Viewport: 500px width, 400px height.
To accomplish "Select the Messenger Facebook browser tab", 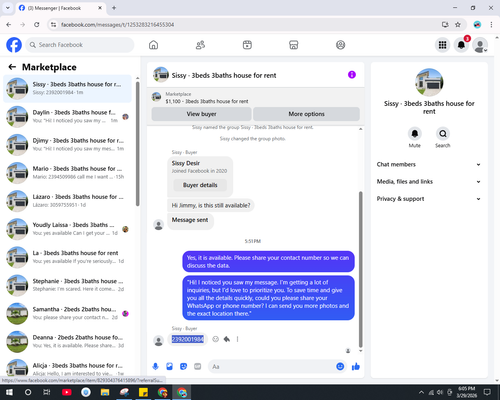I will pyautogui.click(x=60, y=8).
